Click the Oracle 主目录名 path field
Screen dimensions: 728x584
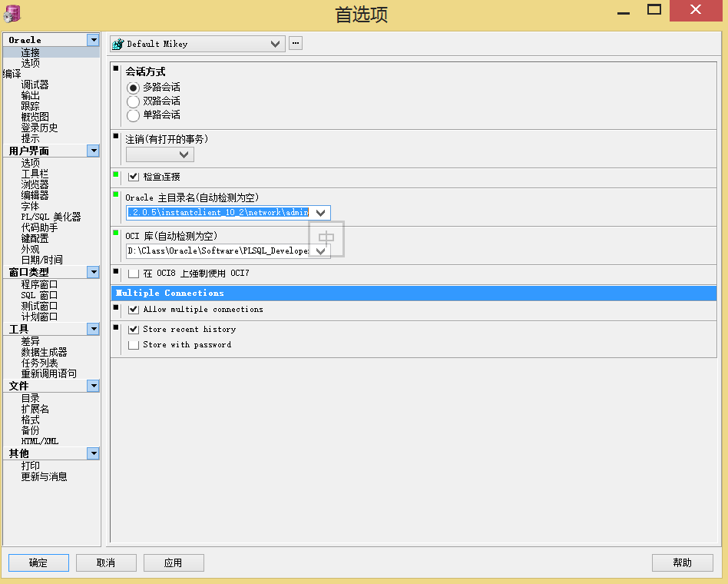click(x=219, y=213)
